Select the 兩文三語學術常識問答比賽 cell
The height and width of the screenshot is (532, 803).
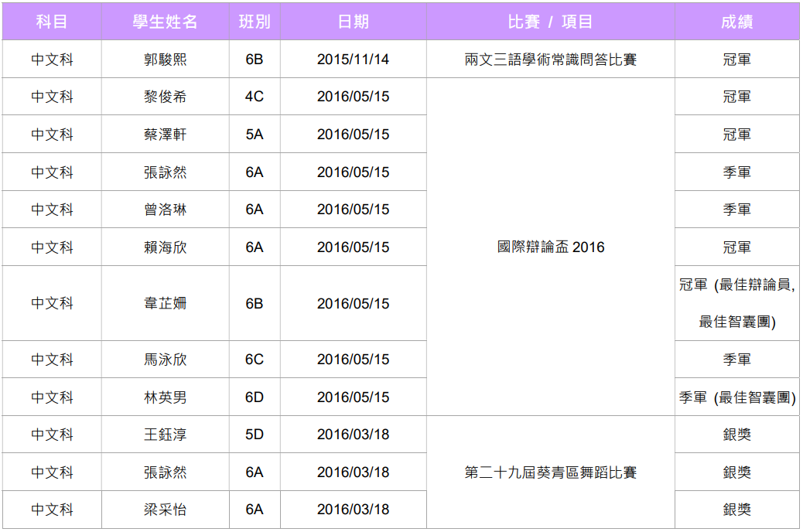pos(550,60)
